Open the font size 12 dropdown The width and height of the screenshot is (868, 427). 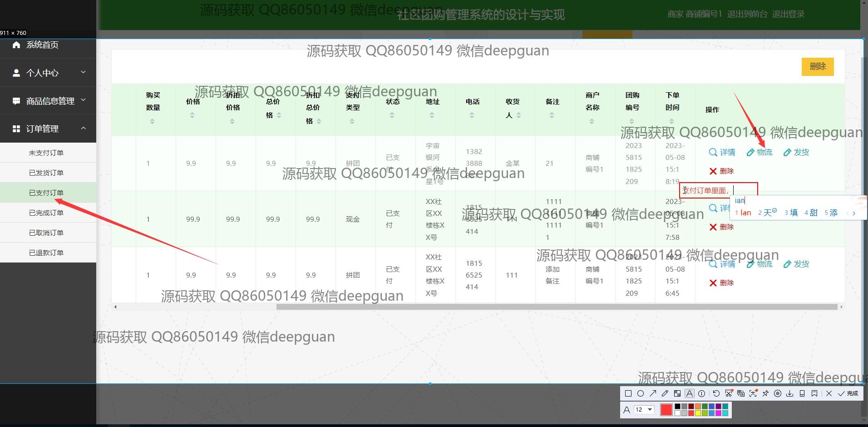(x=644, y=410)
